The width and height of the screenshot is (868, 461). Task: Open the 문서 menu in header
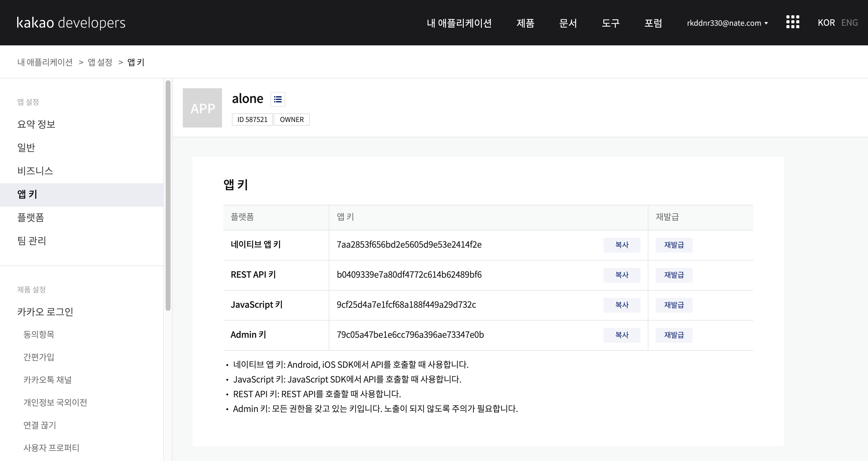(x=568, y=23)
